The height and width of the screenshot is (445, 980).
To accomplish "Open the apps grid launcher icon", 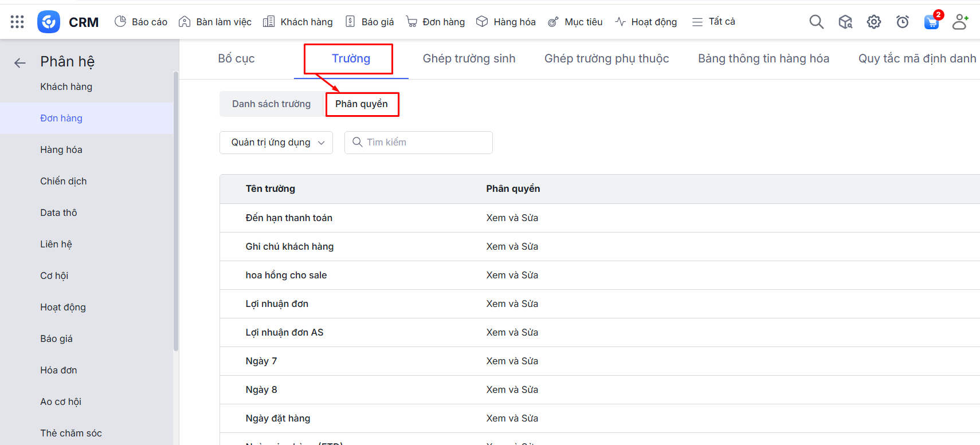I will 17,22.
